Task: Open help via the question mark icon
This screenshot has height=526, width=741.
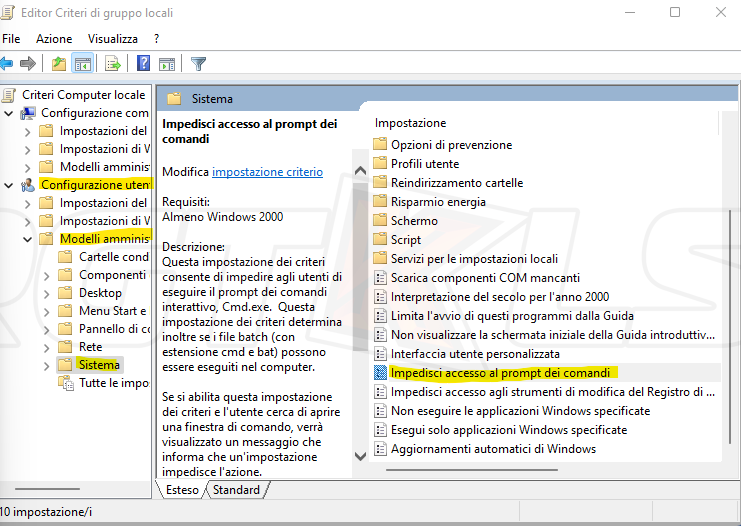Action: point(143,64)
